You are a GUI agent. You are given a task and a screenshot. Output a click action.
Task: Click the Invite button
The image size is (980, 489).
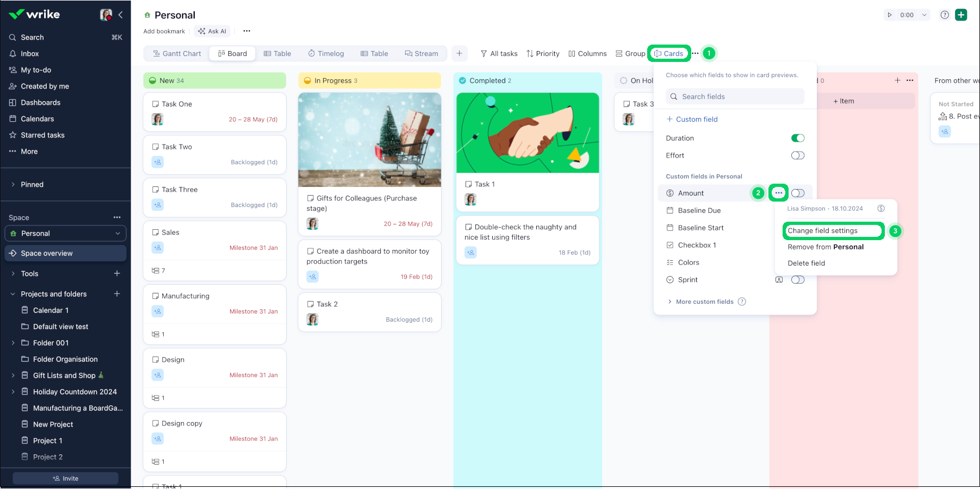[65, 478]
